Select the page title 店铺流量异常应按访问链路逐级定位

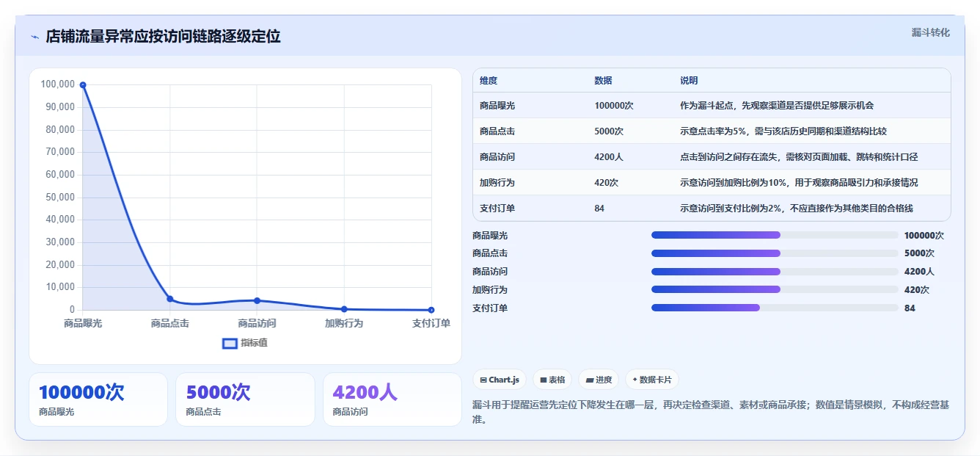click(x=163, y=37)
